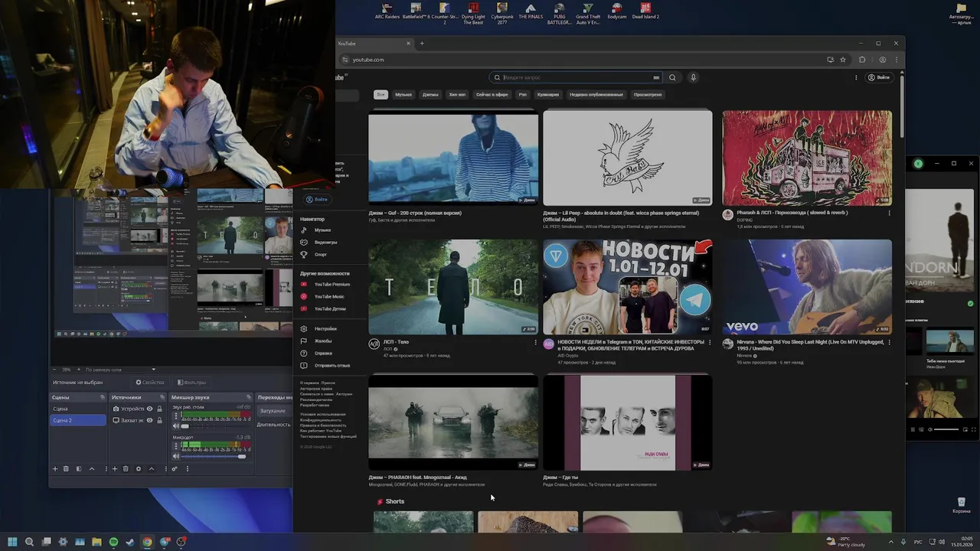Open Музыка in YouTube sidebar navigator

(322, 230)
